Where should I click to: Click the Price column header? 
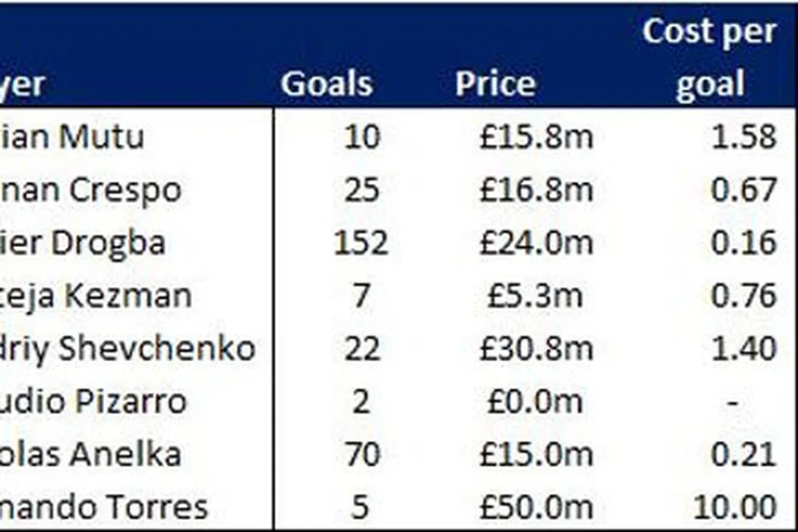tap(495, 84)
